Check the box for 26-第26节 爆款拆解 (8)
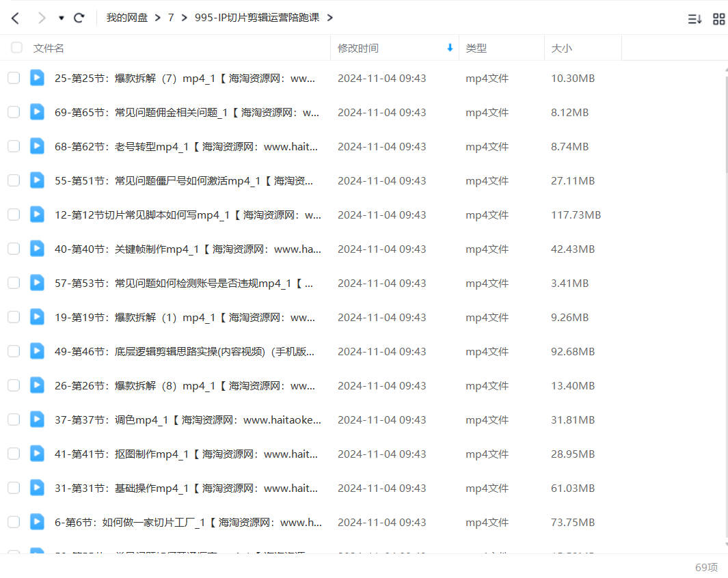Screen dimensions: 728x578 point(14,385)
